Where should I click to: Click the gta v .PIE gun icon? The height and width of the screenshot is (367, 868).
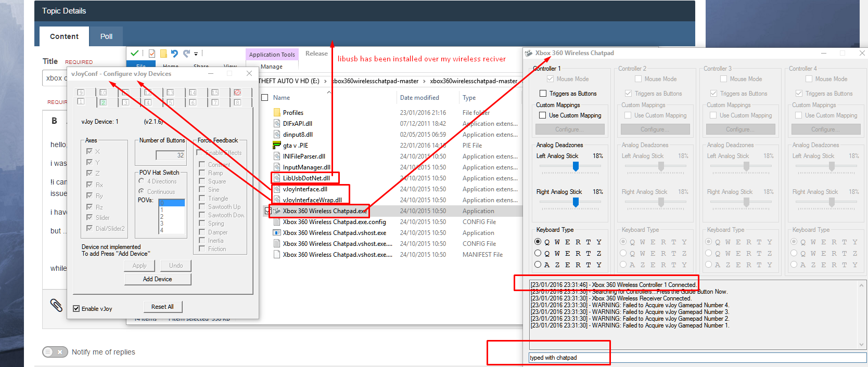point(277,145)
